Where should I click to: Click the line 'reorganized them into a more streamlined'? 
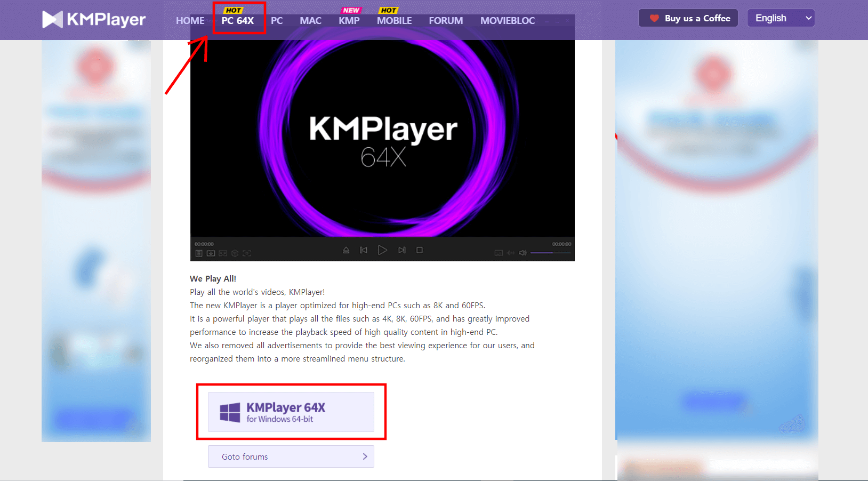click(x=298, y=358)
